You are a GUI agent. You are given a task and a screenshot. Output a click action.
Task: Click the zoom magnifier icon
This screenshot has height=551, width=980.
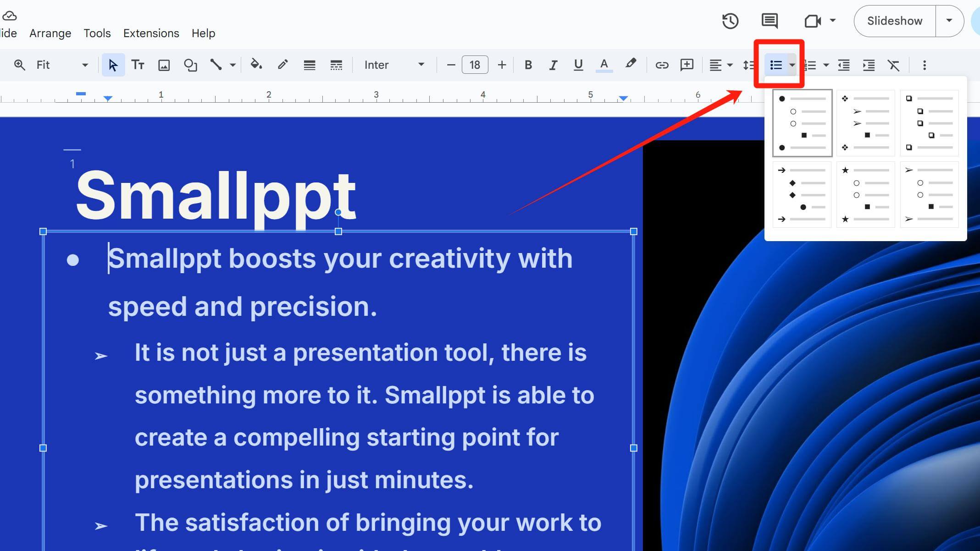click(x=20, y=65)
